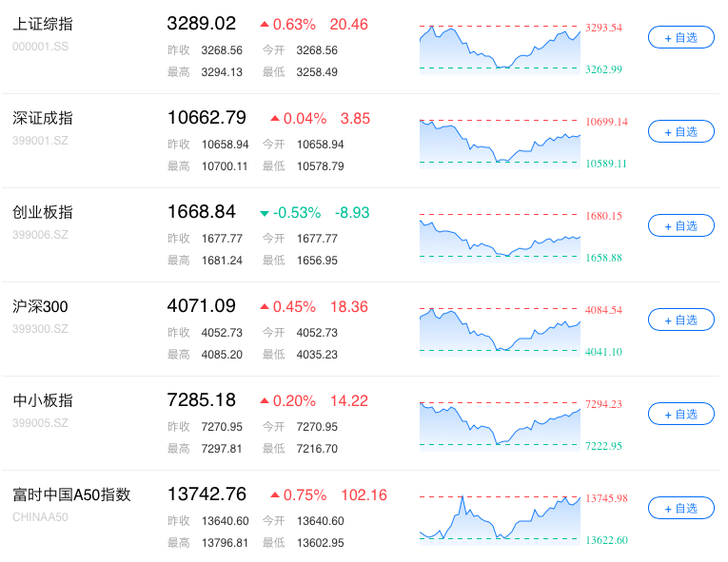The width and height of the screenshot is (728, 562).
Task: Add 深证成指 to watchlist with 自选 button
Action: tap(680, 132)
